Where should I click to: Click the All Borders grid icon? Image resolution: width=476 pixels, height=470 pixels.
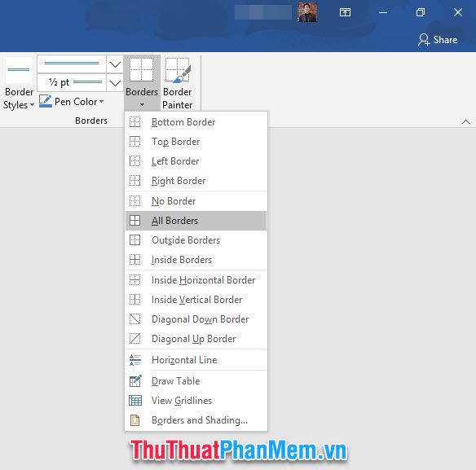coord(134,221)
